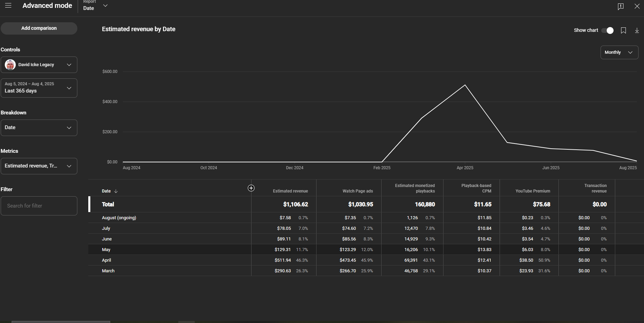Download the current report via export icon

coord(637,30)
